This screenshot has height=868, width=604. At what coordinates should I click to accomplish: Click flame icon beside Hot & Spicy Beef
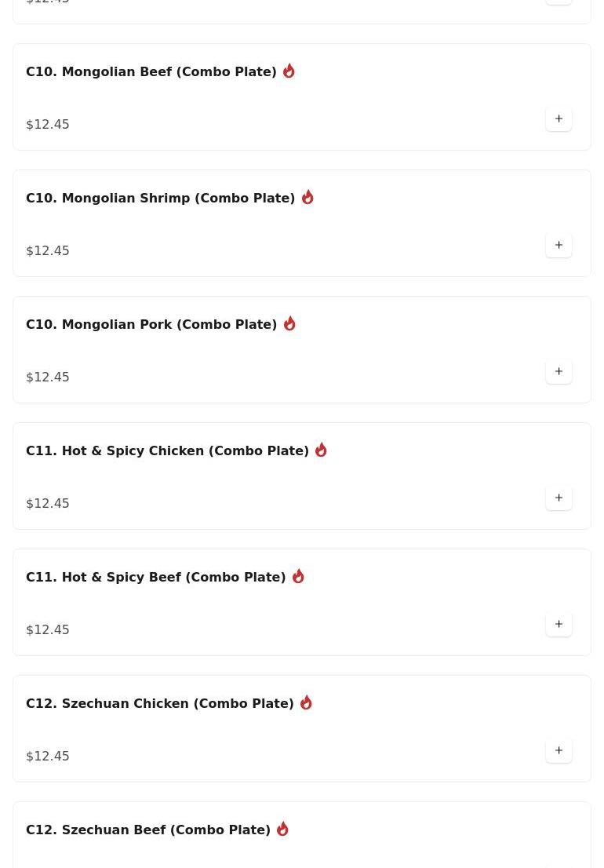298,576
